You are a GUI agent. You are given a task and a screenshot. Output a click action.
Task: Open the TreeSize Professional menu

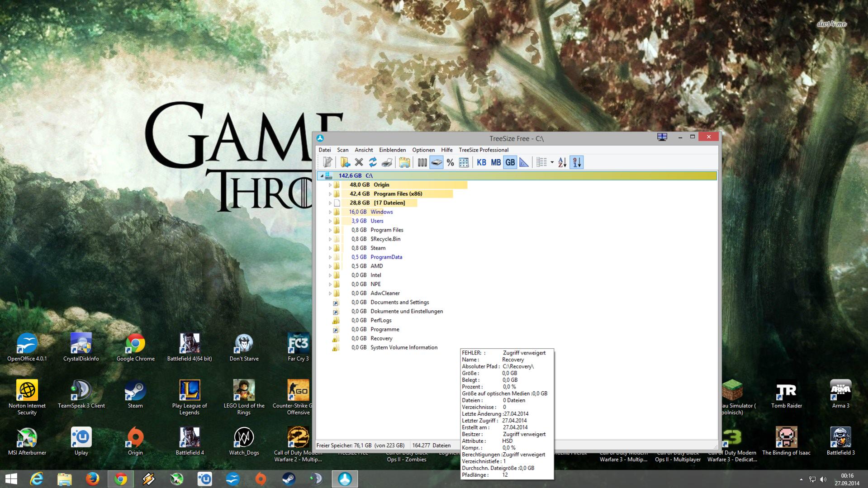pyautogui.click(x=484, y=150)
